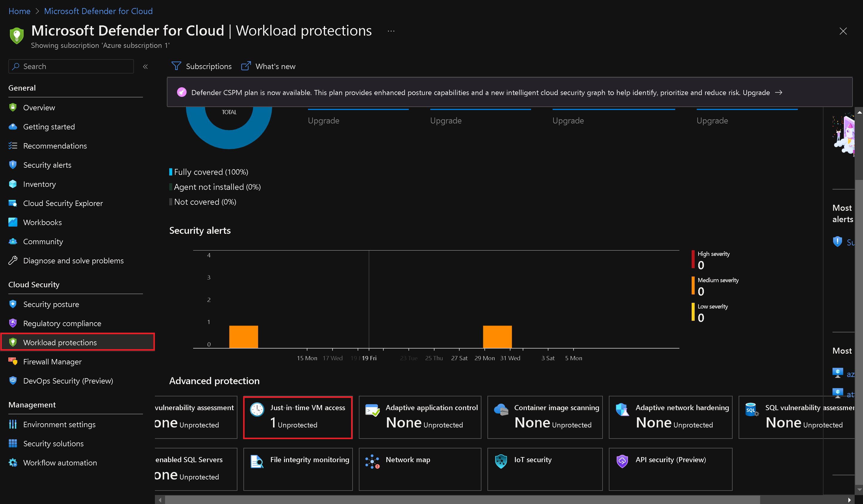
Task: Open the Workbooks section
Action: pyautogui.click(x=42, y=222)
